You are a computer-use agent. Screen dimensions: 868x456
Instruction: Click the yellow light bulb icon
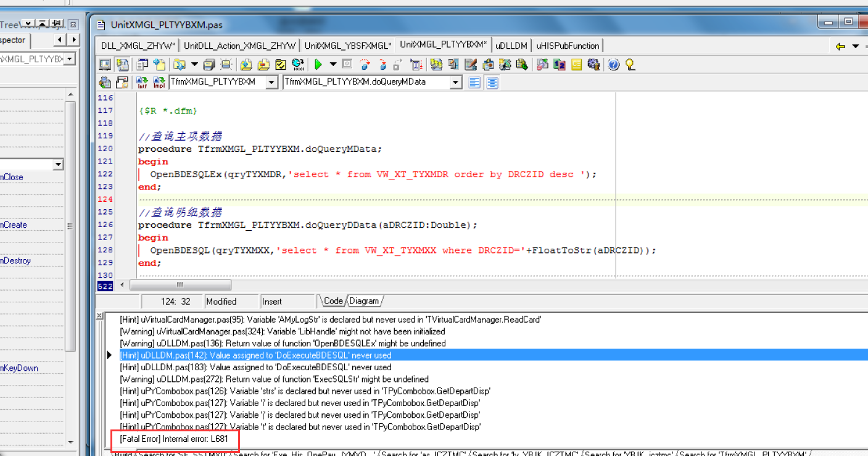630,64
